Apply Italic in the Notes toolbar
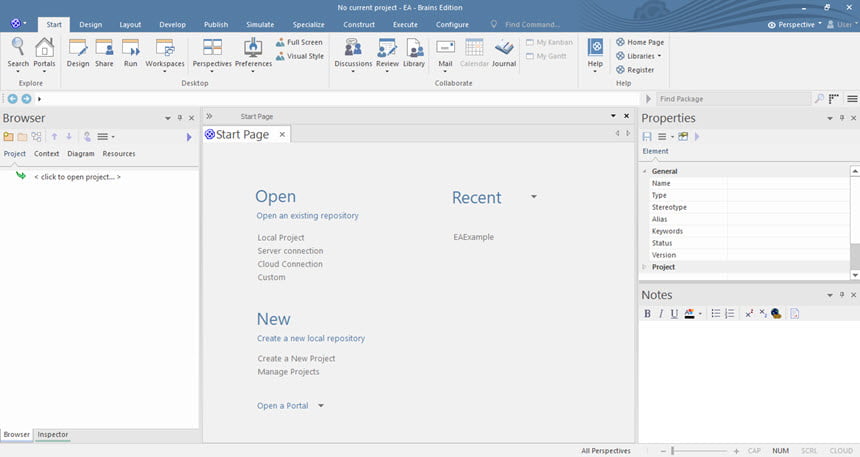This screenshot has height=457, width=860. (661, 313)
